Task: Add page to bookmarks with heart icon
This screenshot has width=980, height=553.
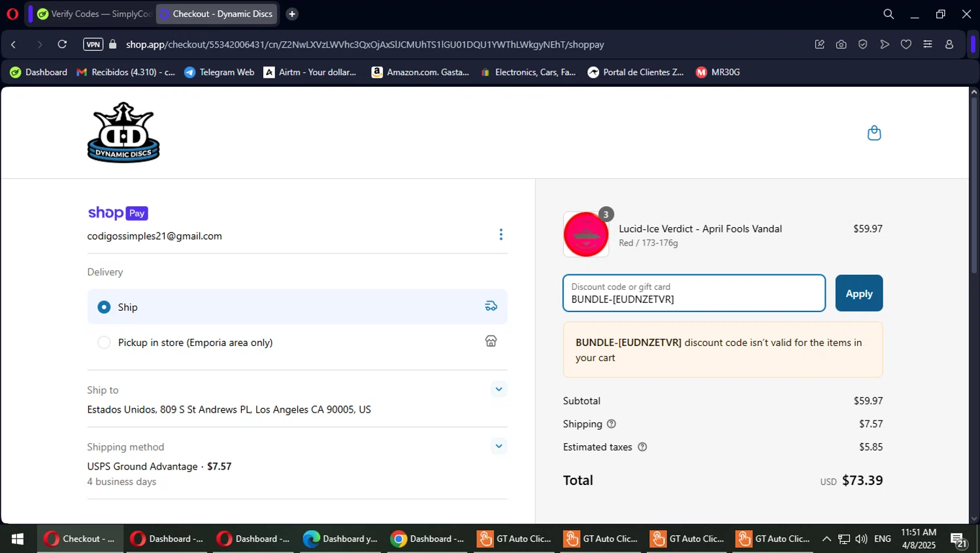Action: tap(906, 44)
